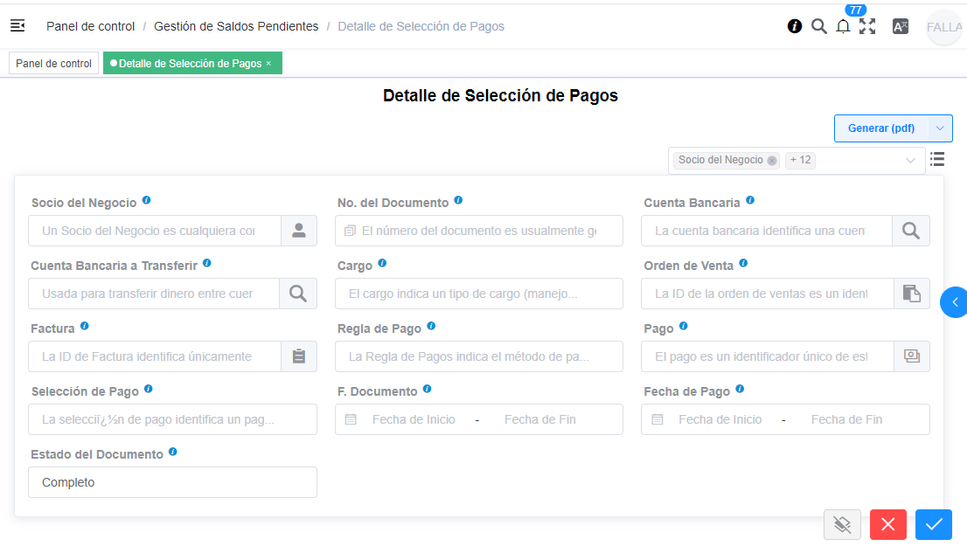Clear filters with the eraser icon
The height and width of the screenshot is (560, 967).
pyautogui.click(x=842, y=524)
